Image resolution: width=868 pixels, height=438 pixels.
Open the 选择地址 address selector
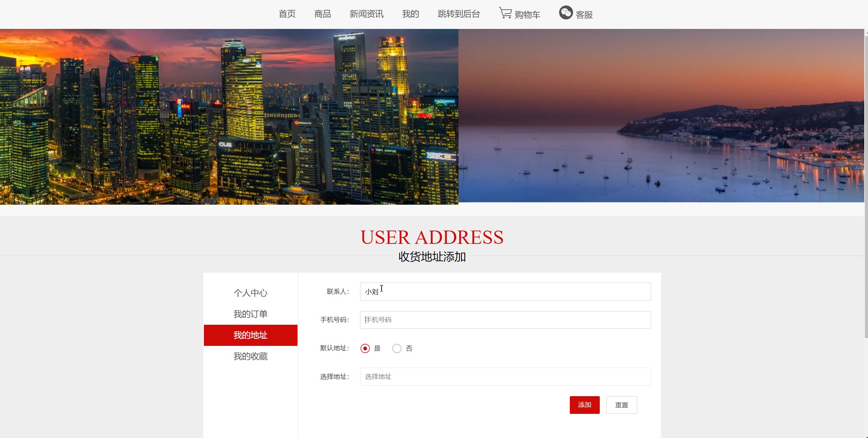tap(505, 376)
